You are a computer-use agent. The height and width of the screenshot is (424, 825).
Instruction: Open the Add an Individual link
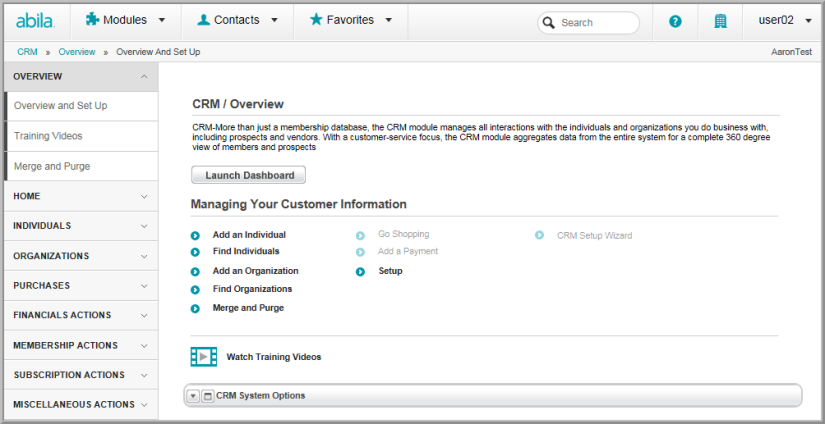249,235
